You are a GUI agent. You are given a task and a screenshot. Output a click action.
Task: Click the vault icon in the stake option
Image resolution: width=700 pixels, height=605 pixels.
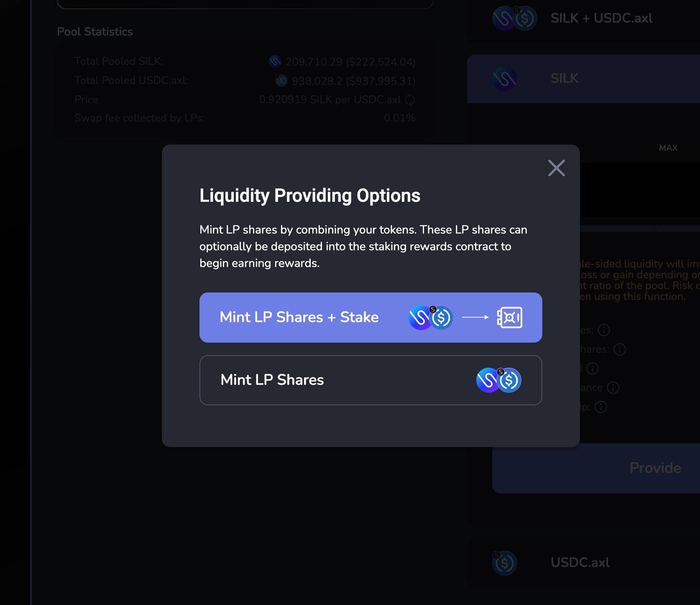point(509,318)
